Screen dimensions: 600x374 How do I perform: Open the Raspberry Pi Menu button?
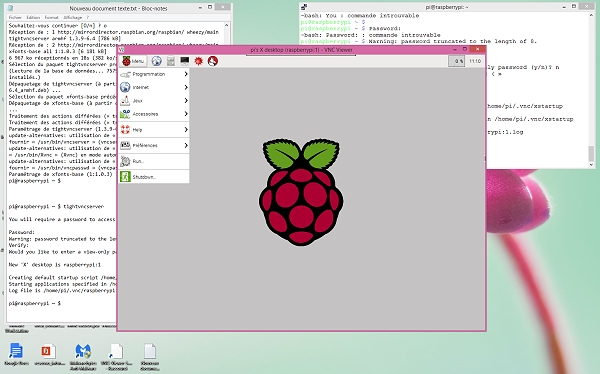[133, 61]
